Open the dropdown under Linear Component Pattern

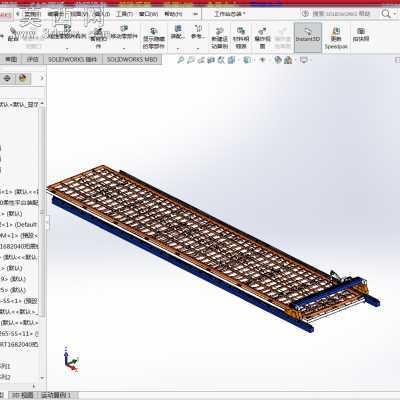(x=67, y=49)
